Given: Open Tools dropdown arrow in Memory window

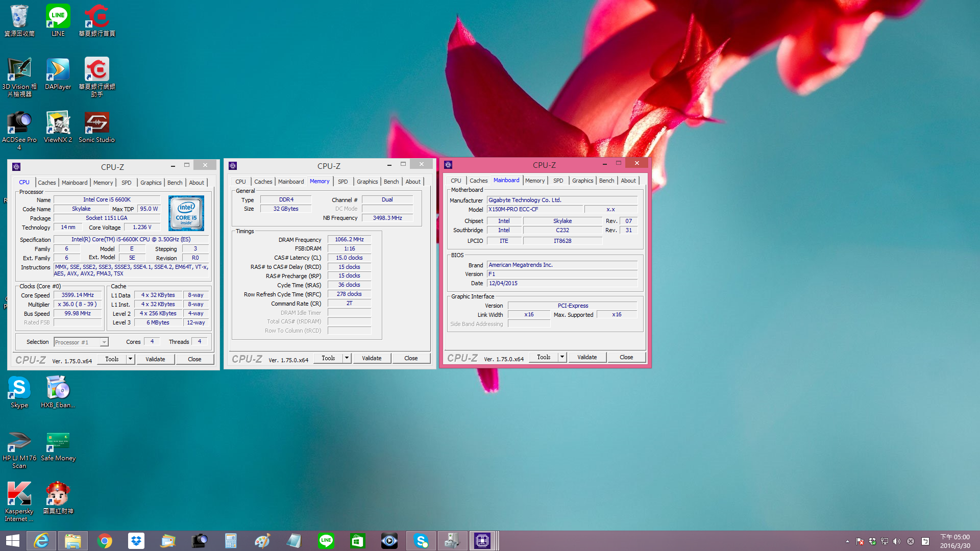Looking at the screenshot, I should (347, 358).
